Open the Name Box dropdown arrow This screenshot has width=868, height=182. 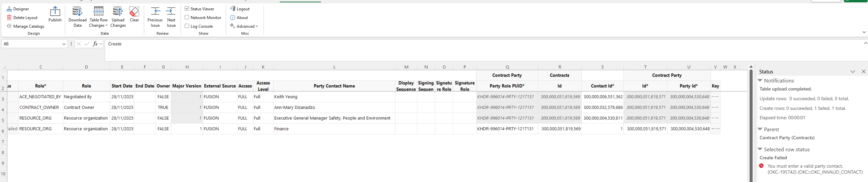pyautogui.click(x=64, y=44)
